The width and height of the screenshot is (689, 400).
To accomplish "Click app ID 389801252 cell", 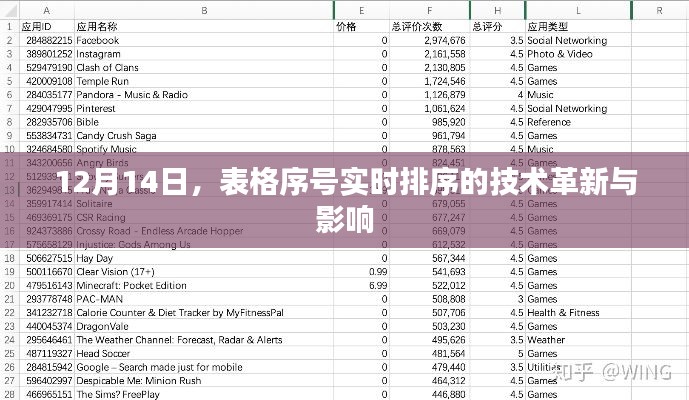I will pyautogui.click(x=47, y=54).
